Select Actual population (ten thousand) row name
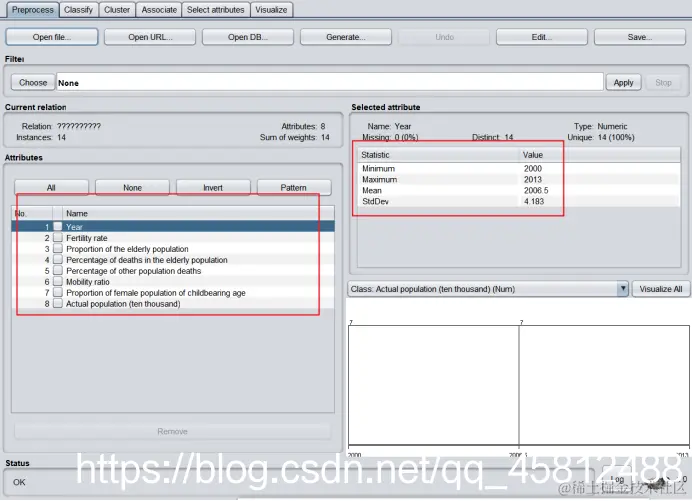The height and width of the screenshot is (501, 692). coord(123,304)
